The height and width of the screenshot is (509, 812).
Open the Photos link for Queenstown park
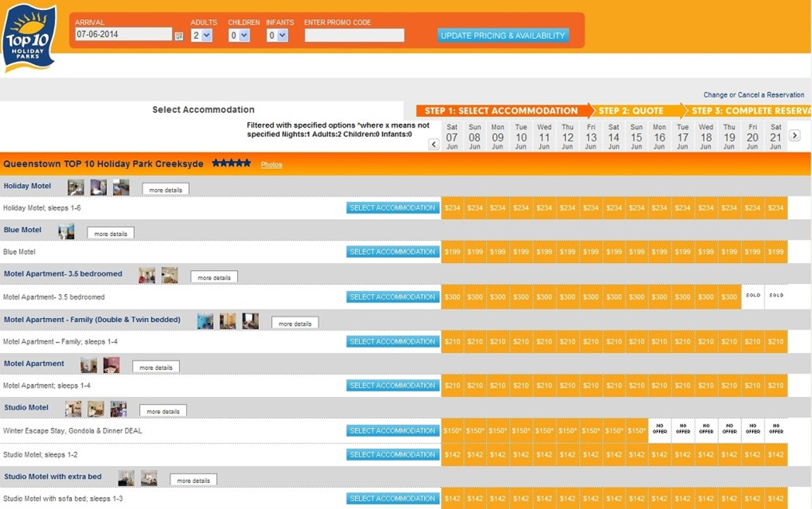click(272, 164)
